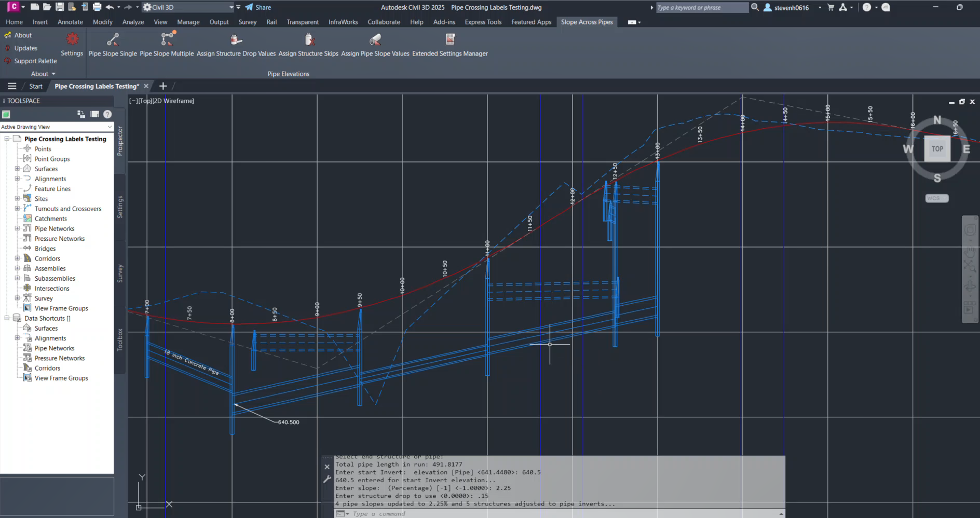Click the TOP face of the ViewCube

(x=937, y=149)
